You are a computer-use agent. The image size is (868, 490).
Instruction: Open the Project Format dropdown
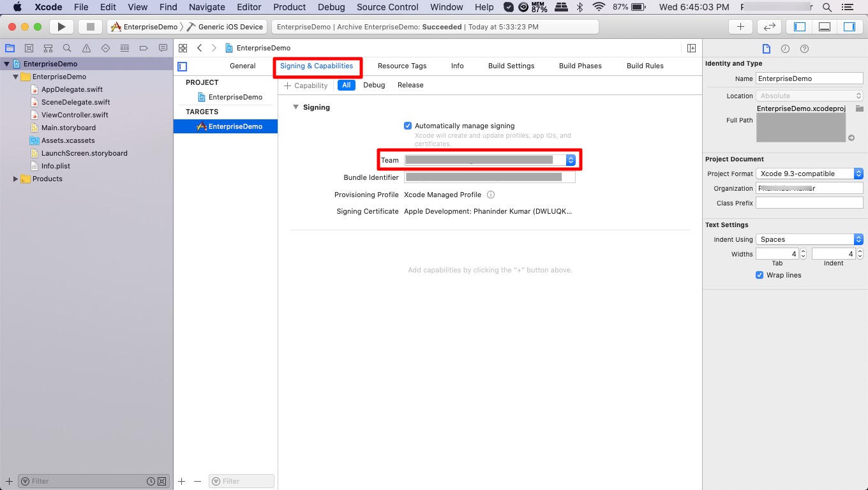(x=809, y=174)
